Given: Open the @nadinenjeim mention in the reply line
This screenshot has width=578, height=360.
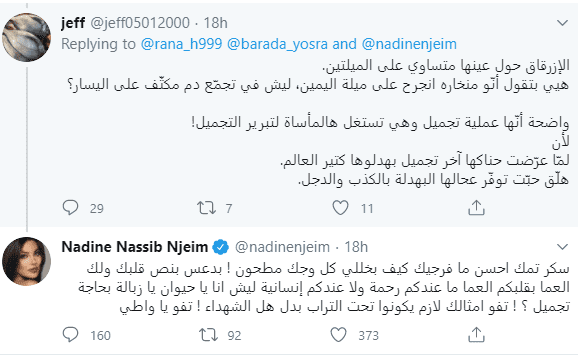Looking at the screenshot, I should (x=409, y=44).
